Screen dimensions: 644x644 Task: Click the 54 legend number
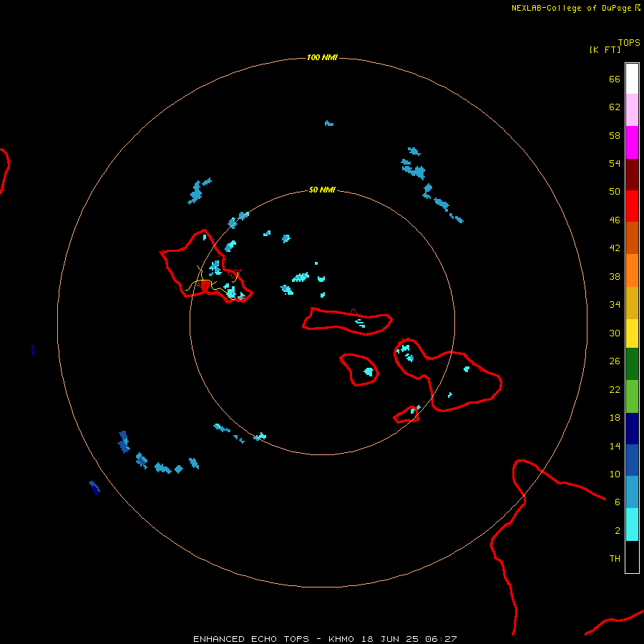point(615,163)
